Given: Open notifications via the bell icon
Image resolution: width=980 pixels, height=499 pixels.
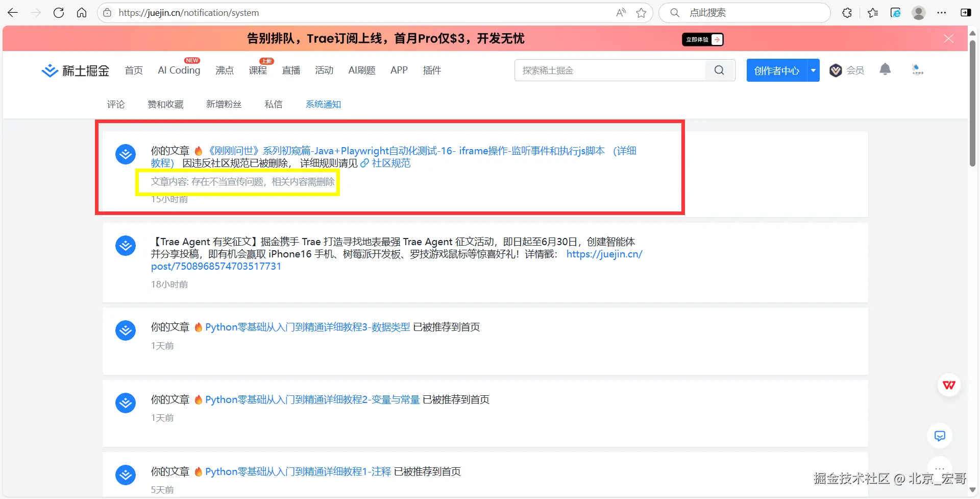Looking at the screenshot, I should [x=885, y=69].
